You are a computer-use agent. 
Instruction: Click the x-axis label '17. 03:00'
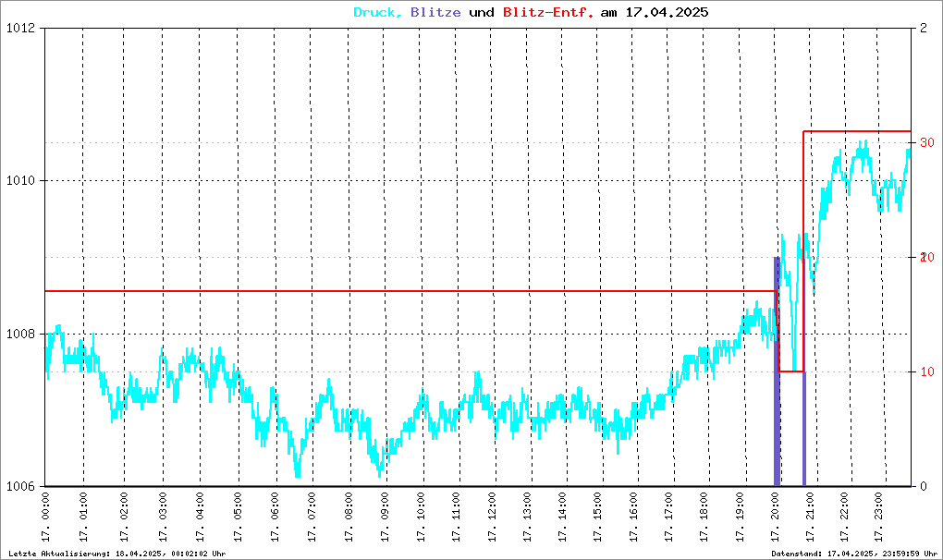(163, 517)
